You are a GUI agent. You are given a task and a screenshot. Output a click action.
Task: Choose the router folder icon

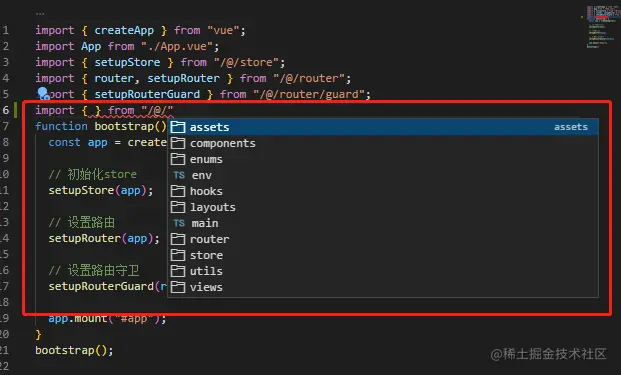click(178, 239)
